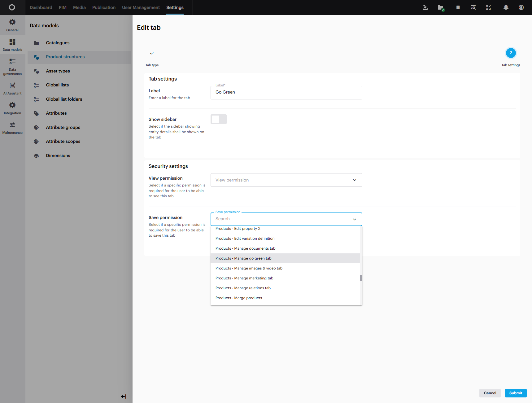Select 'Products - Manage go green tab' option
Image resolution: width=532 pixels, height=403 pixels.
tap(243, 258)
